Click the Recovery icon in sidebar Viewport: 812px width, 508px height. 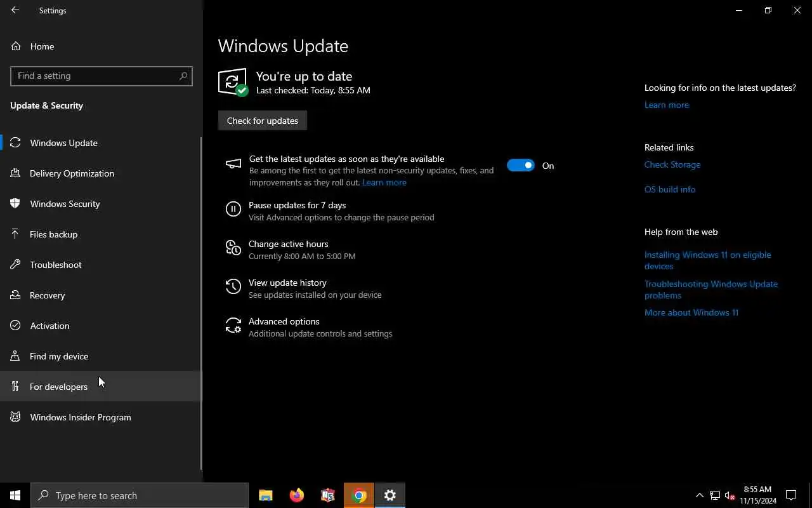[x=16, y=295]
